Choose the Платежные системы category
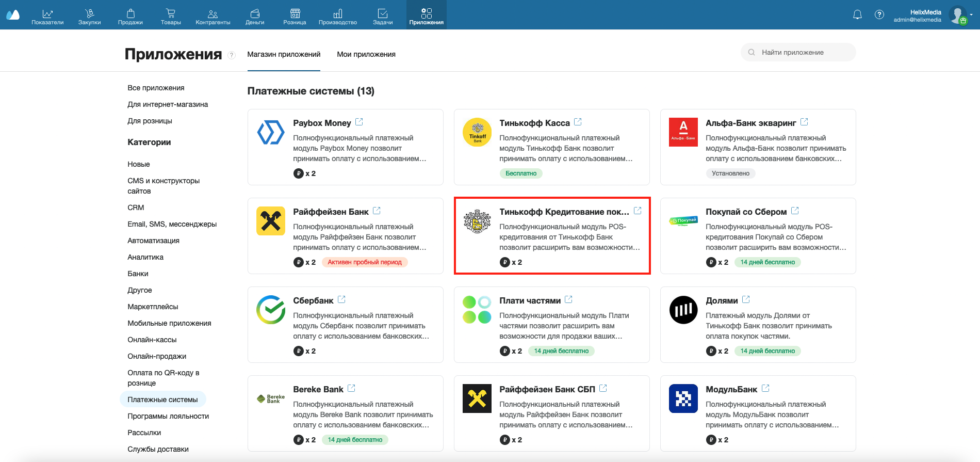 pos(162,400)
